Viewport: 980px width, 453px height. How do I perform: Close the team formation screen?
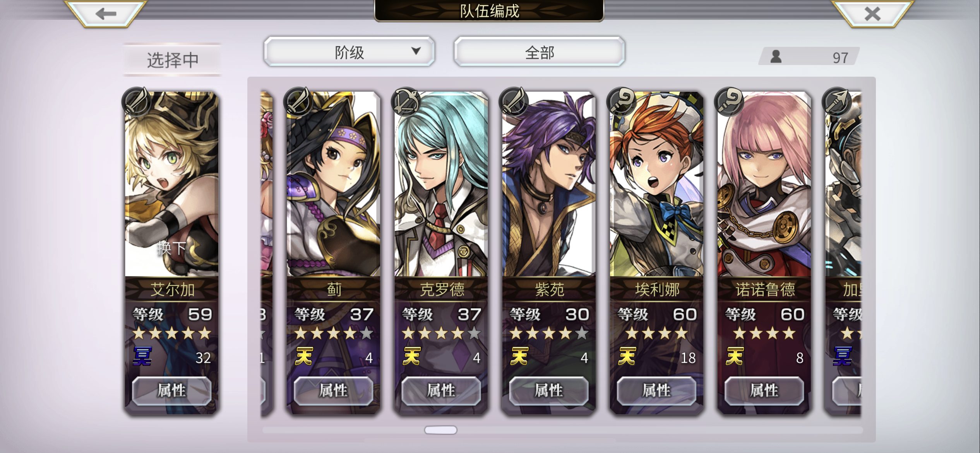pos(872,14)
